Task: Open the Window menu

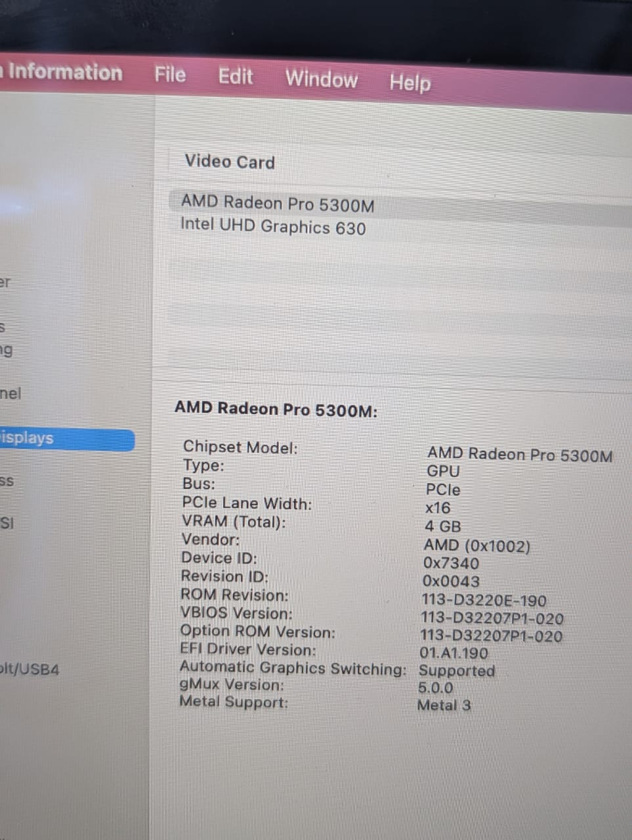Action: 321,79
